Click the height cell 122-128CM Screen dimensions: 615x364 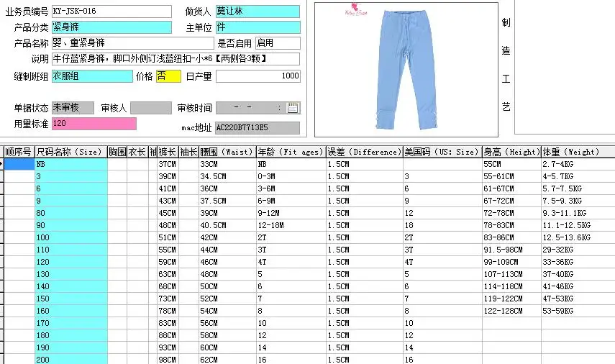pyautogui.click(x=511, y=311)
